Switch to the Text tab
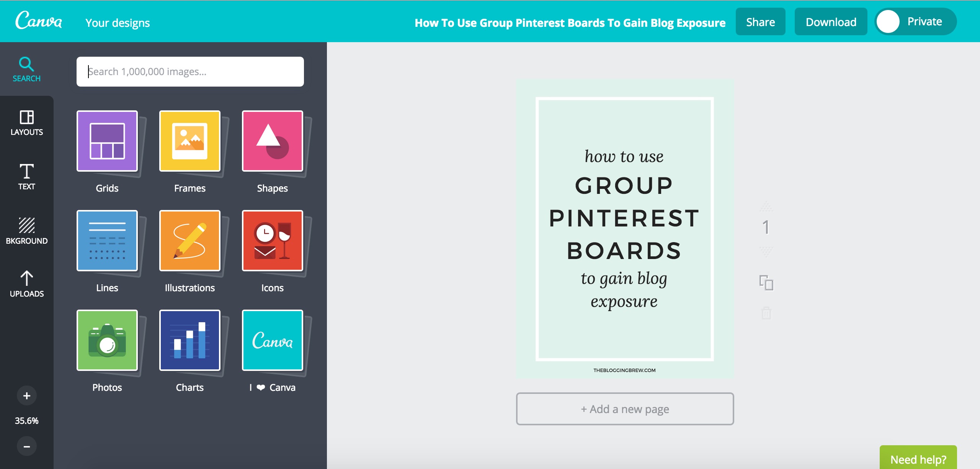Viewport: 980px width, 469px height. 27,177
